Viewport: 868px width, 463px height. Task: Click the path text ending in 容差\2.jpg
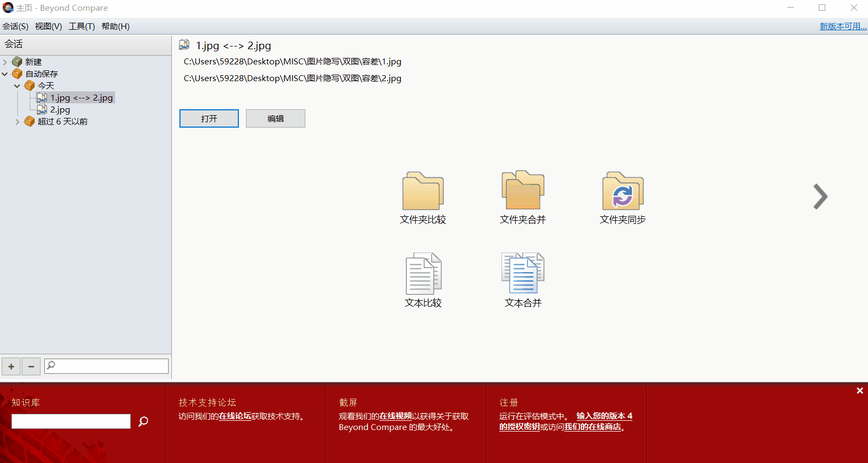tap(292, 78)
